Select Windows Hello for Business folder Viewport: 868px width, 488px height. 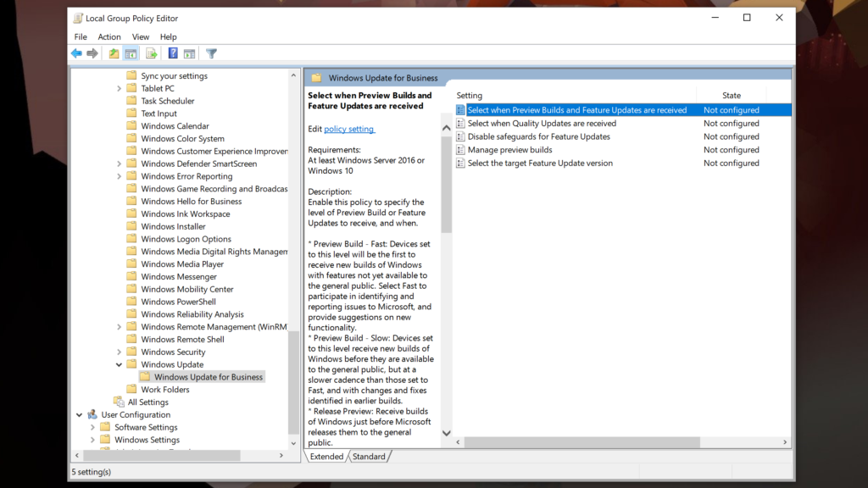tap(191, 202)
